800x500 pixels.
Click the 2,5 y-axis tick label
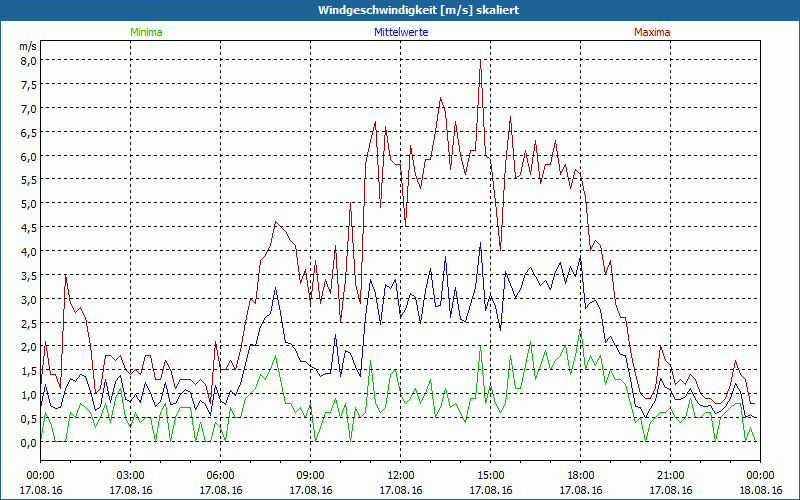click(29, 322)
